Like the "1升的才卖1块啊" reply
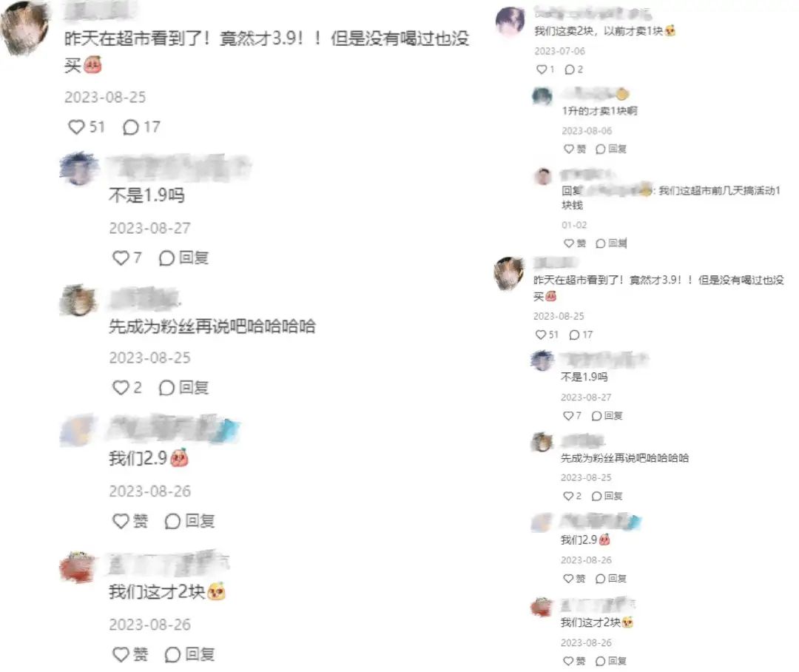Screen dimensions: 799x672 (575, 149)
